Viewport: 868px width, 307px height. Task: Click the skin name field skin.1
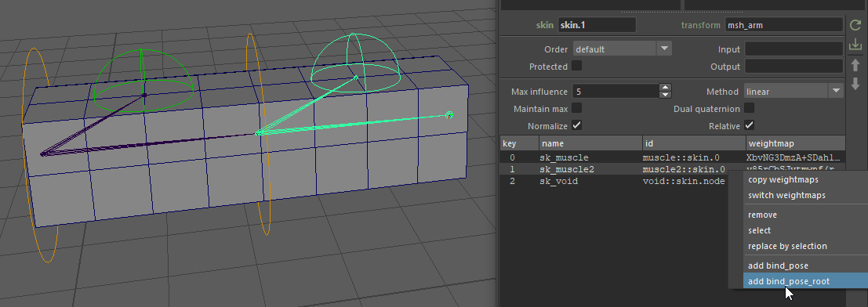click(597, 25)
